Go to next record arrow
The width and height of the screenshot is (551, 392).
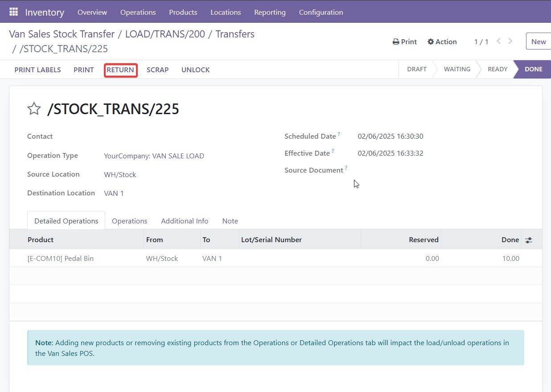click(510, 41)
